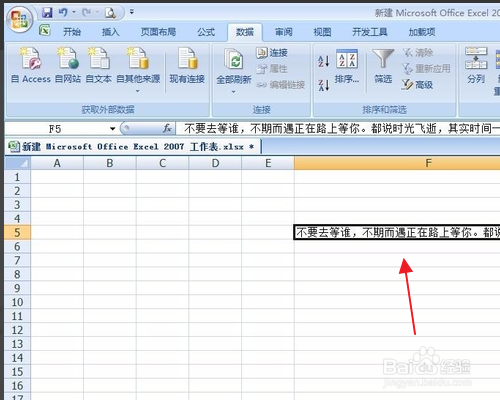
Task: Click cell F5 containing the text
Action: tap(397, 233)
